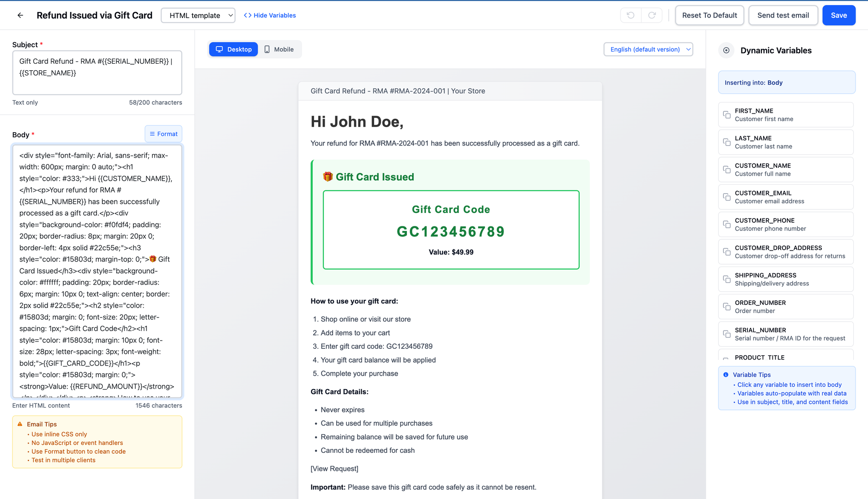Copy the CUSTOMER_EMAIL variable icon

pos(727,197)
